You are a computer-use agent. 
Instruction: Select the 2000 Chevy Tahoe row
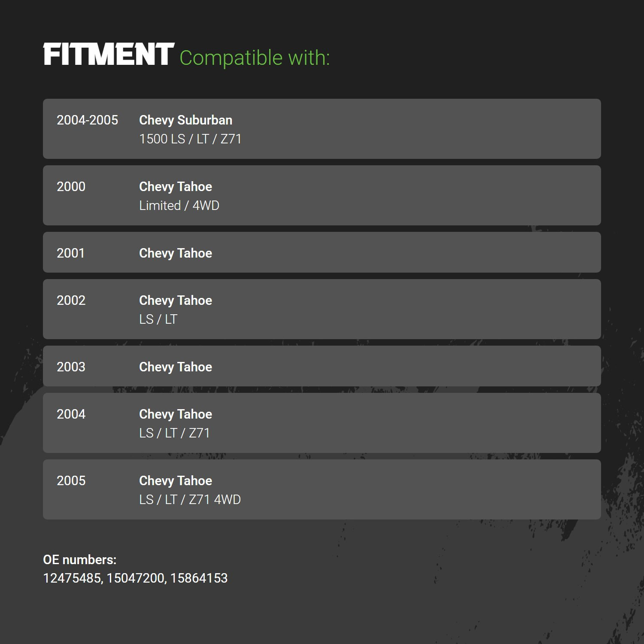(x=322, y=195)
